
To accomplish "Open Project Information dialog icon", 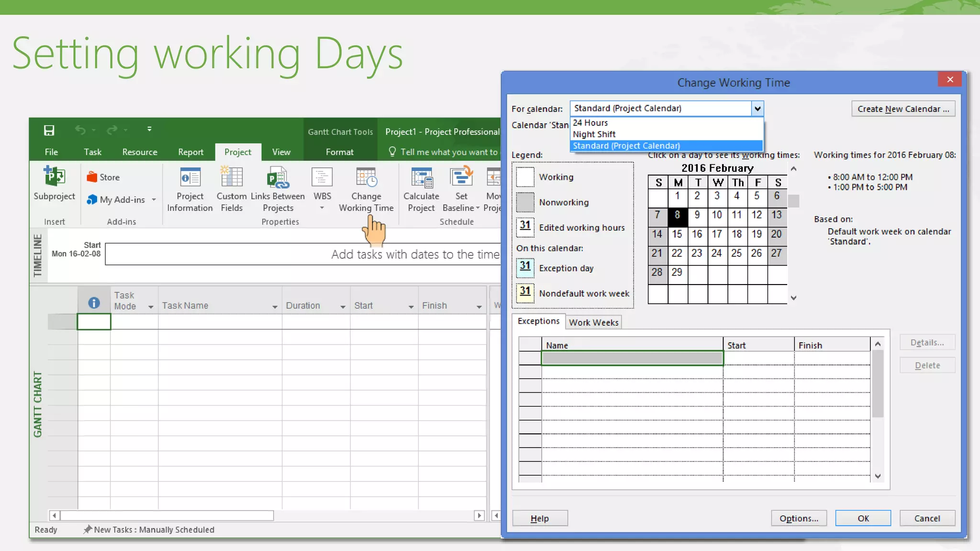I will point(190,178).
